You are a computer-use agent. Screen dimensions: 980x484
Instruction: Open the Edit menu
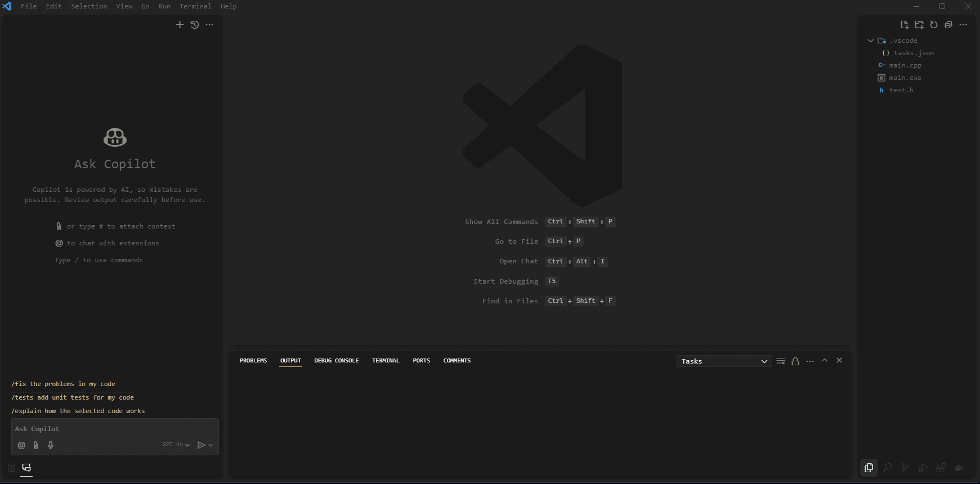54,6
